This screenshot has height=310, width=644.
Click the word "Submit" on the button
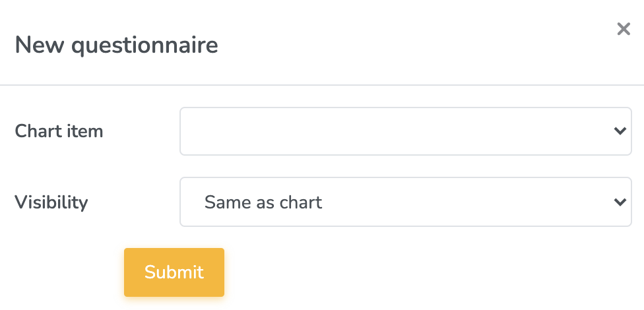coord(174,272)
